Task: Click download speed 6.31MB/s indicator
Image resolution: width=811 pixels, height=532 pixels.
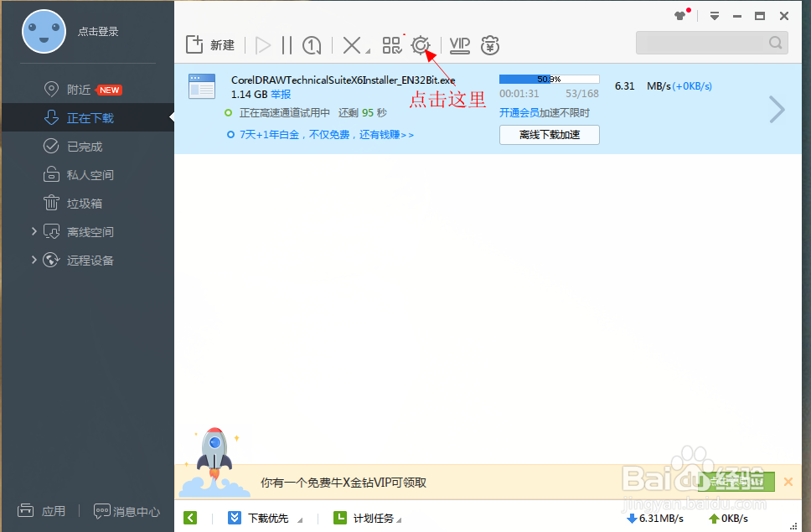Action: point(655,518)
